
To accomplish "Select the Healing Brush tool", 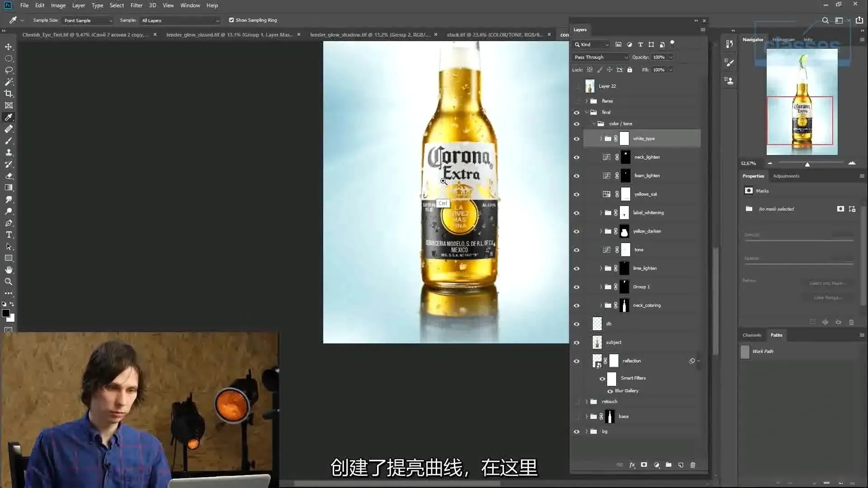I will click(9, 129).
